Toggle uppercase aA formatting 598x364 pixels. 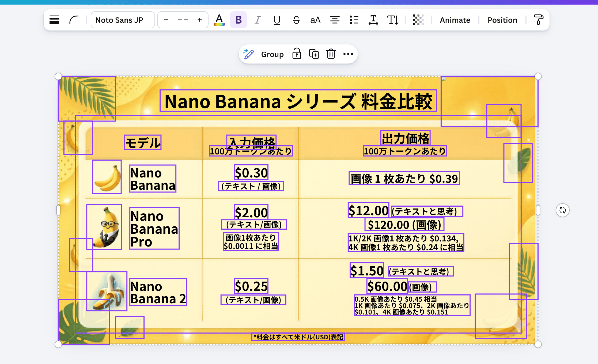315,20
